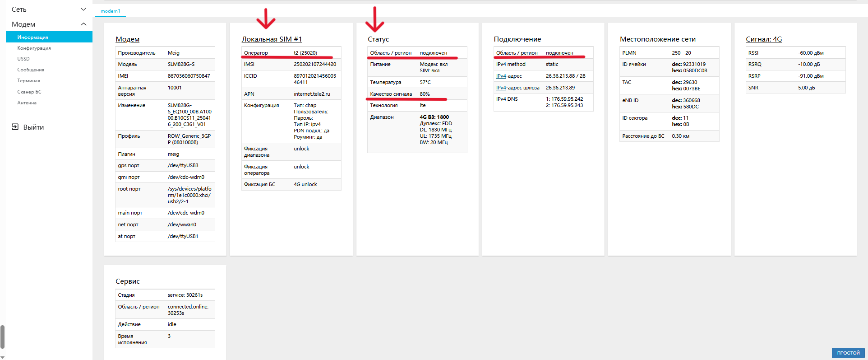Open the Локальная SIM #1 heading link
This screenshot has width=868, height=360.
272,39
